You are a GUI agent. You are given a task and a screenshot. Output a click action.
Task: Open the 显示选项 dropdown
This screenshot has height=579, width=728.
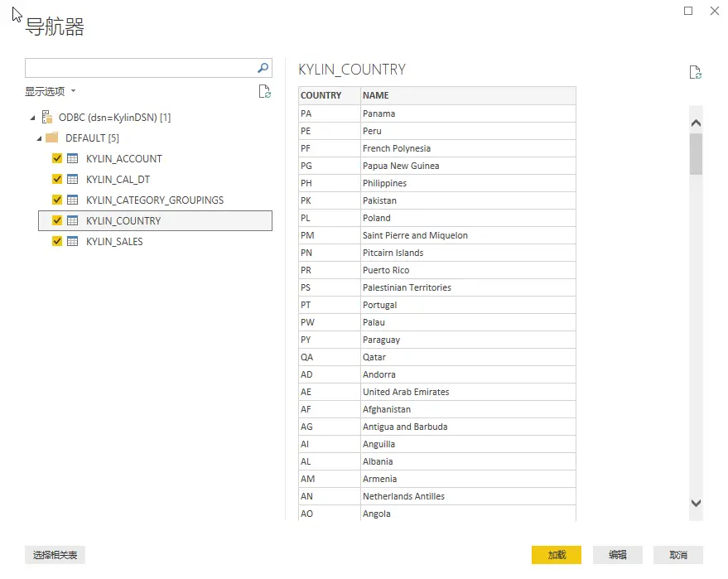click(x=51, y=91)
